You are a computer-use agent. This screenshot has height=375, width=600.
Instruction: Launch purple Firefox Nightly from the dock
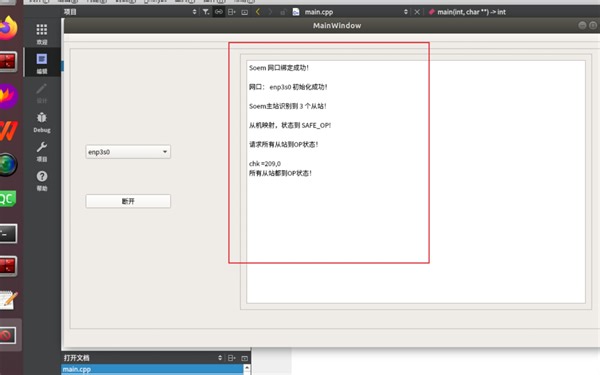(x=8, y=96)
